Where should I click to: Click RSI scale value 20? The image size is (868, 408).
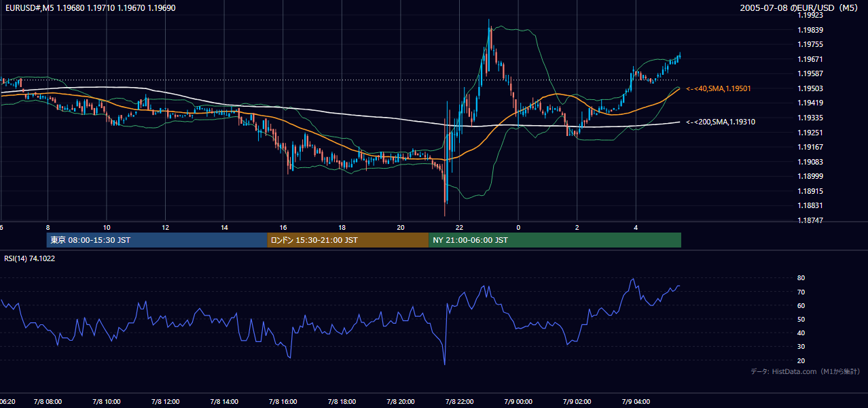click(801, 360)
